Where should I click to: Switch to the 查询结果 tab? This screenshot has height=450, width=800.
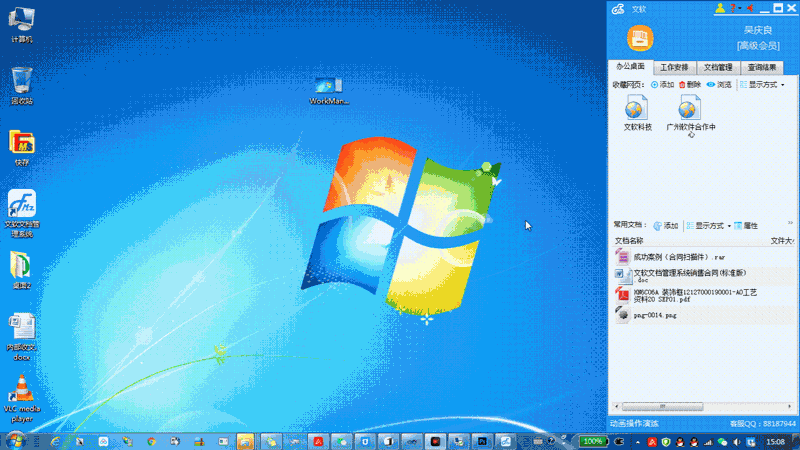click(762, 67)
